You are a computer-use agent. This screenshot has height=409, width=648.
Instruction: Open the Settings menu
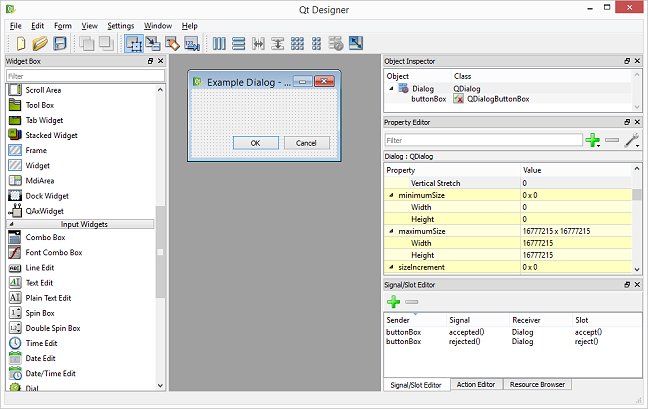pos(121,26)
